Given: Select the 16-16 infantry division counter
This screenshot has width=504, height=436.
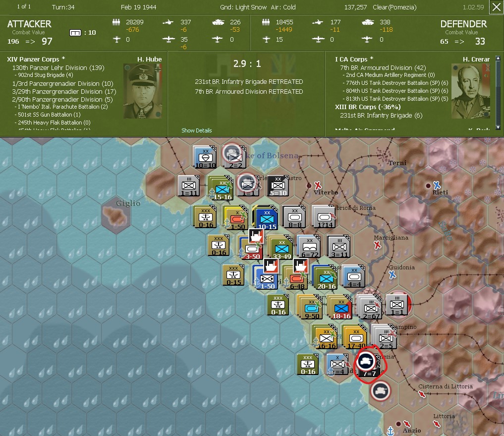Looking at the screenshot, I should coord(326,337).
